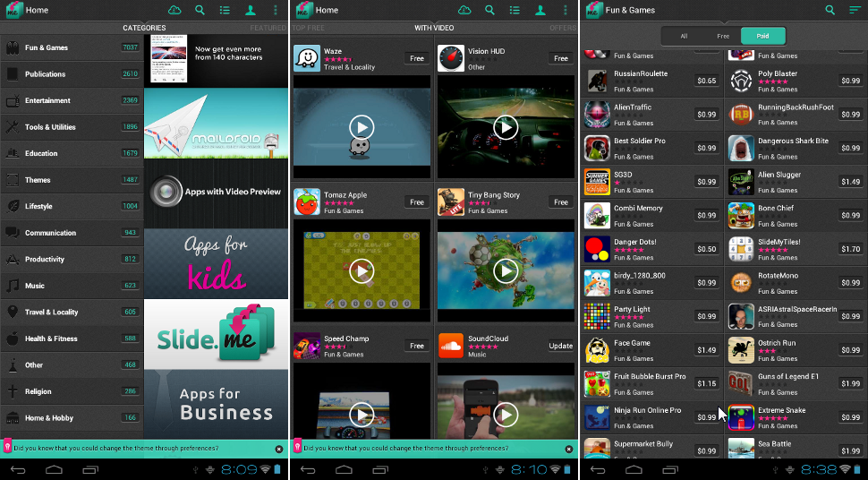Viewport: 868px width, 480px height.
Task: Open the Dangerous Shark Bite entry
Action: click(796, 148)
